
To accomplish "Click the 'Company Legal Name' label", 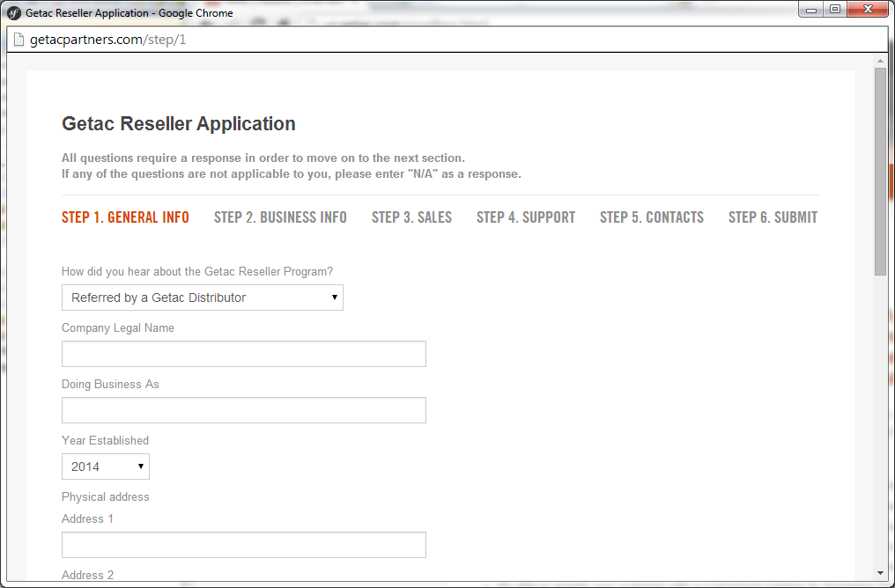I will (x=117, y=328).
